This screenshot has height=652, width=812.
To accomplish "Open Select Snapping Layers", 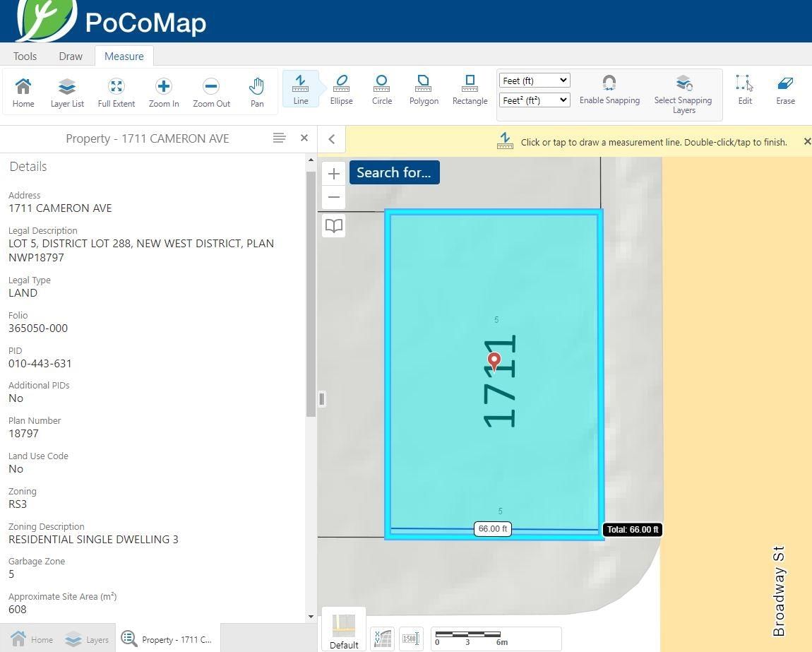I will tap(683, 94).
